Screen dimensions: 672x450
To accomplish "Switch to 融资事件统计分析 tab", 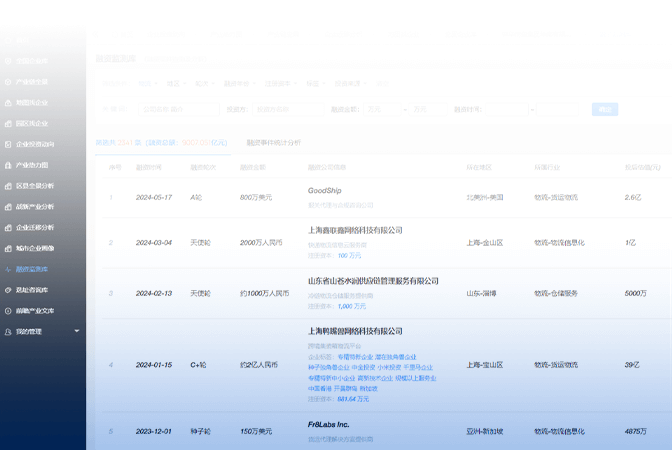I will (x=273, y=143).
